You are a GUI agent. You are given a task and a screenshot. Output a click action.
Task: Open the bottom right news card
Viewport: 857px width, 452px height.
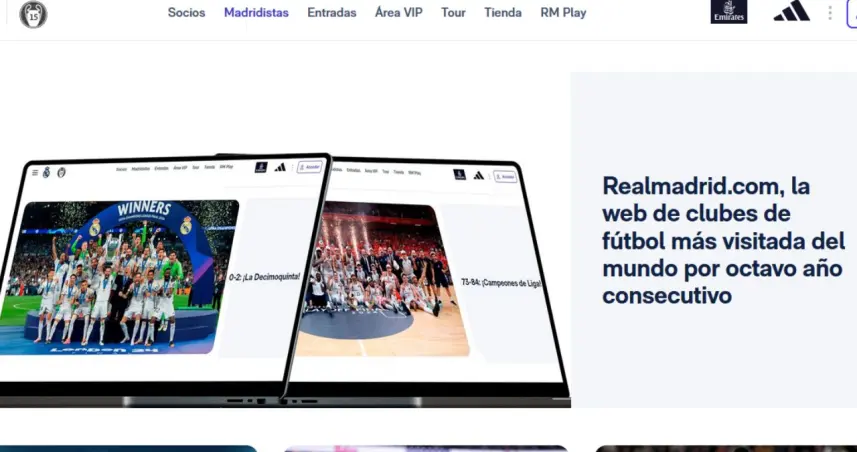[x=725, y=448]
